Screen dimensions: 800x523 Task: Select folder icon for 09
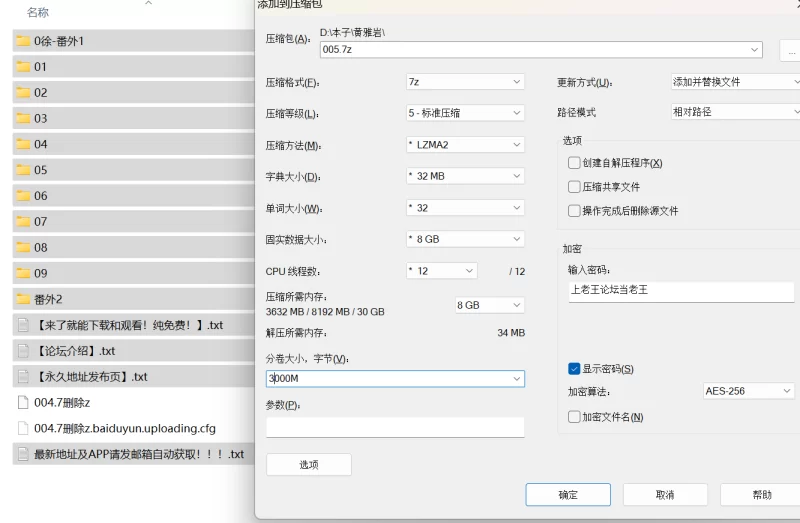coord(23,273)
